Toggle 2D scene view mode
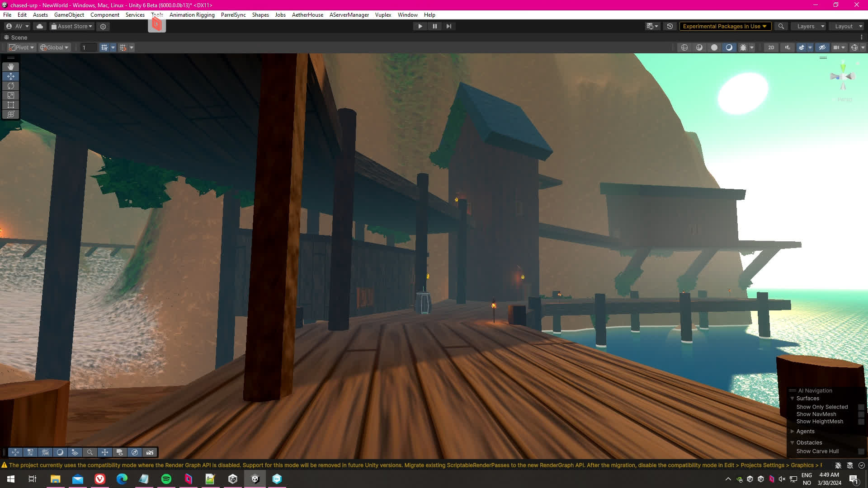The height and width of the screenshot is (488, 868). point(771,47)
